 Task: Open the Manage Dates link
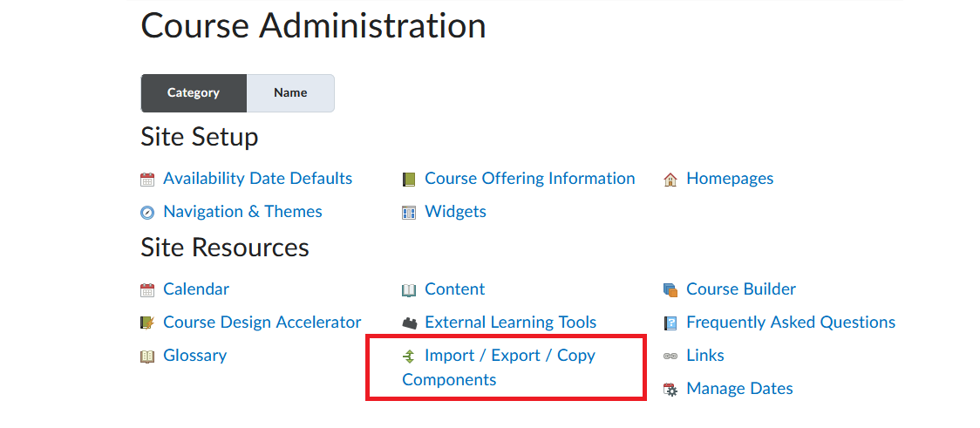(739, 389)
